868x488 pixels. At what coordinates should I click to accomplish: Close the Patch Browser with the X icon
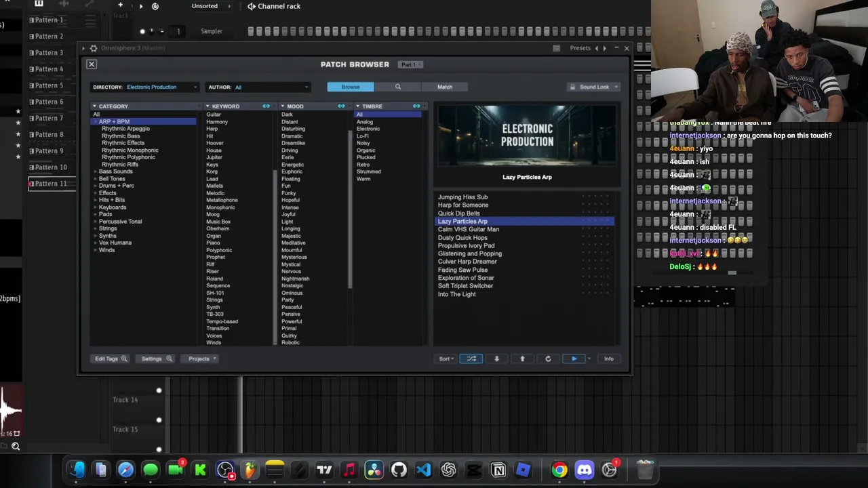coord(92,64)
